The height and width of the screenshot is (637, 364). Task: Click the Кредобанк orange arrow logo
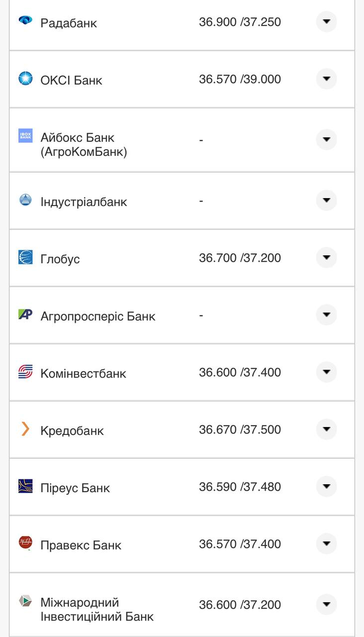coord(25,429)
